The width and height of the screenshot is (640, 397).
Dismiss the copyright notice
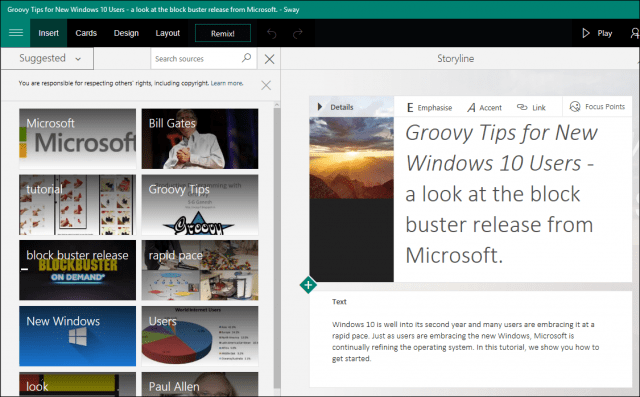click(x=266, y=85)
